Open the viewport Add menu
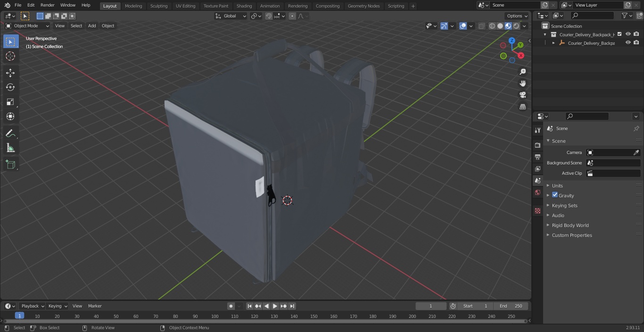The height and width of the screenshot is (332, 644). (92, 26)
